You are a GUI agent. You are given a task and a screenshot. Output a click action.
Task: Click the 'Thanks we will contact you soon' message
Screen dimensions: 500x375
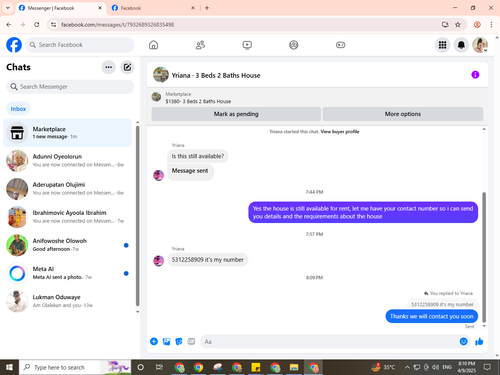[x=432, y=316]
